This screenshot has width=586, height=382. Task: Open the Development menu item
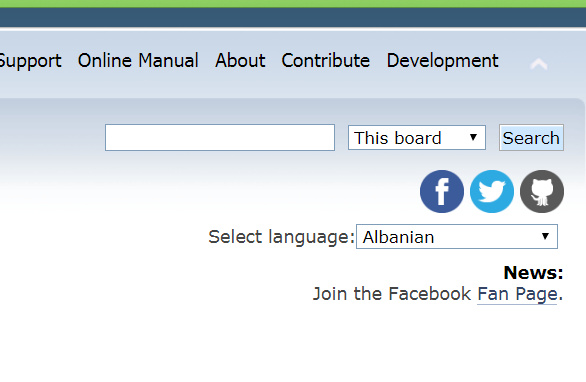[442, 61]
